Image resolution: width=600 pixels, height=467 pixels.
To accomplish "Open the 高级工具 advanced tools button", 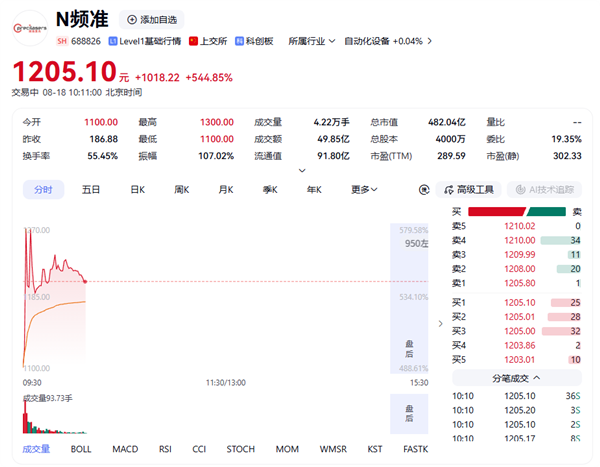I will click(468, 189).
